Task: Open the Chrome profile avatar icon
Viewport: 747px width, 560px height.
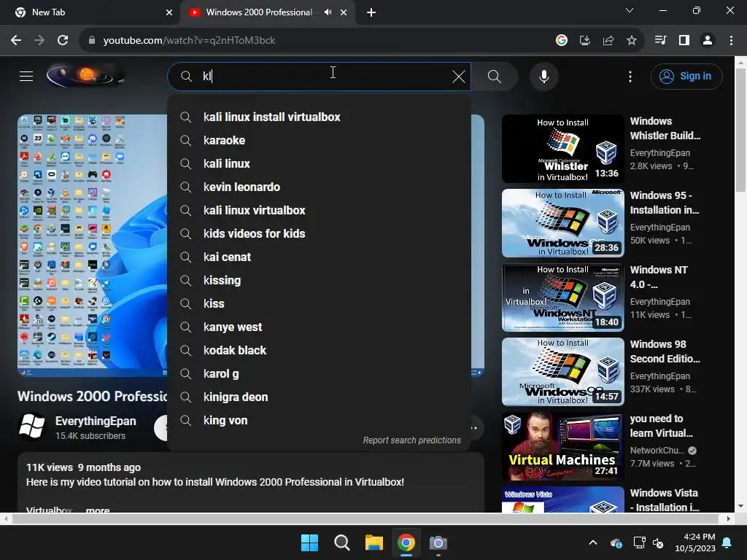Action: (x=708, y=41)
